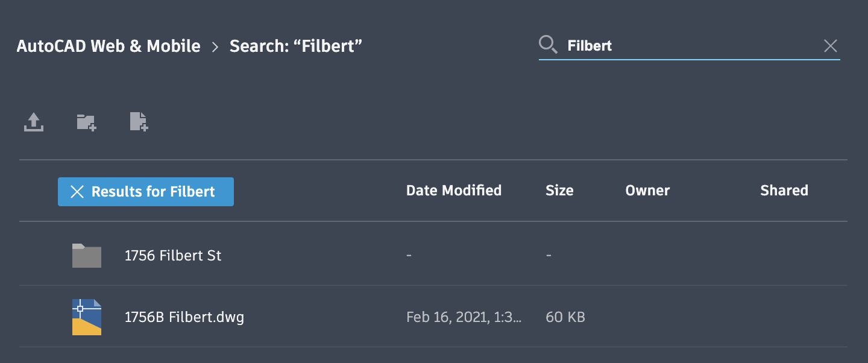Image resolution: width=868 pixels, height=363 pixels.
Task: Click the new drawing file icon
Action: point(139,122)
